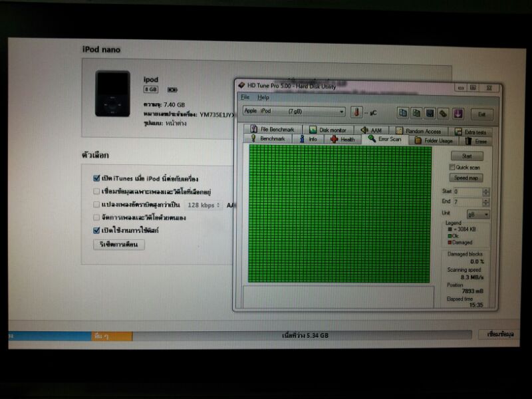Uncheck the open iTunes when iPod connects option
The image size is (532, 399).
pyautogui.click(x=97, y=179)
